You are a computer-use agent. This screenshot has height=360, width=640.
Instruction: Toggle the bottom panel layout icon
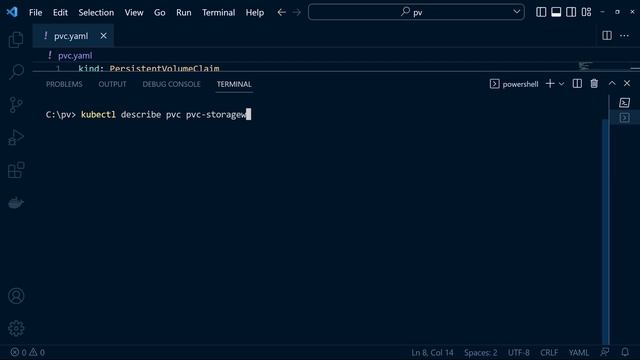[x=556, y=12]
